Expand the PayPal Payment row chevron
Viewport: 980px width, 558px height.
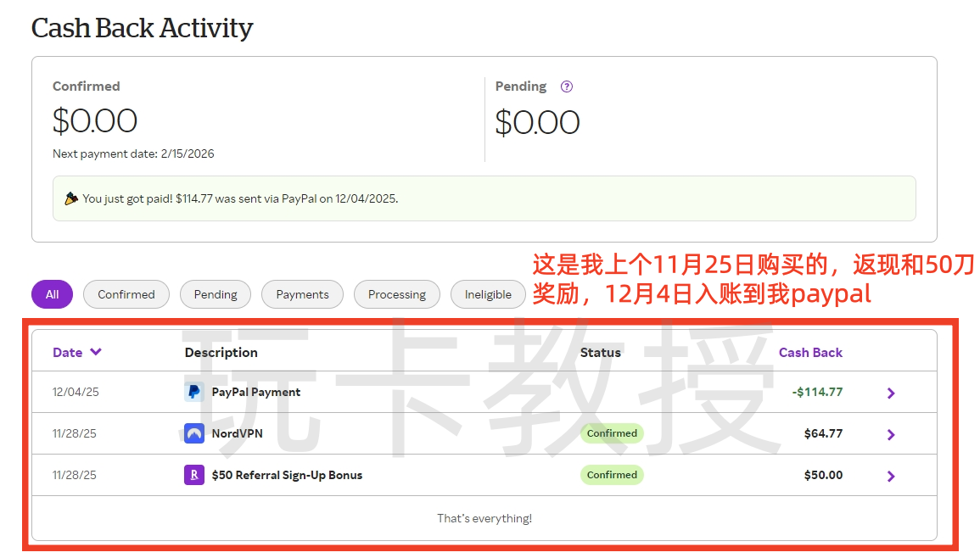(x=890, y=393)
